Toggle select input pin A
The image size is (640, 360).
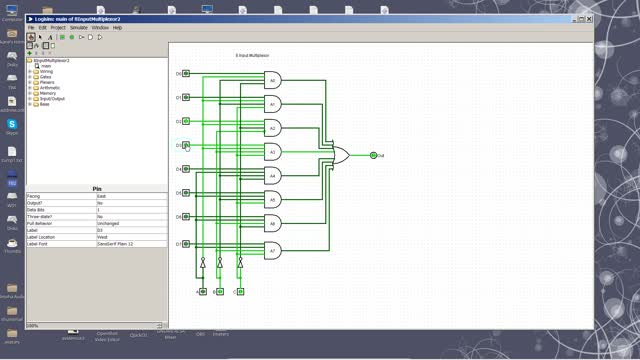[203, 291]
